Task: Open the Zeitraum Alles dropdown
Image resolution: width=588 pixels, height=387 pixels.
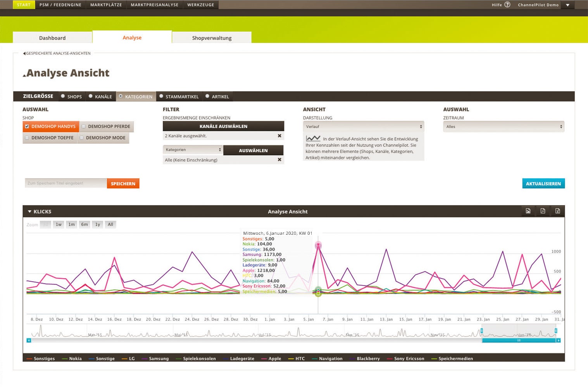Action: point(504,127)
